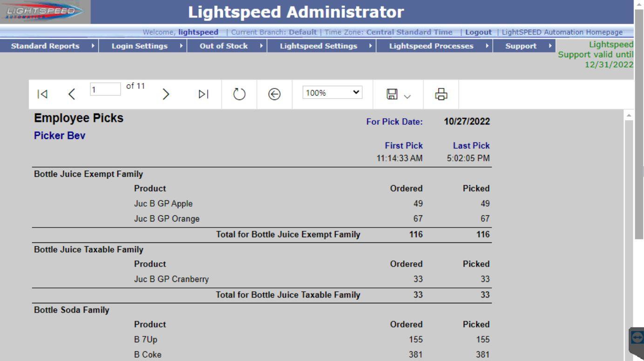
Task: Click the Lightspeed Automation logo
Action: [45, 12]
